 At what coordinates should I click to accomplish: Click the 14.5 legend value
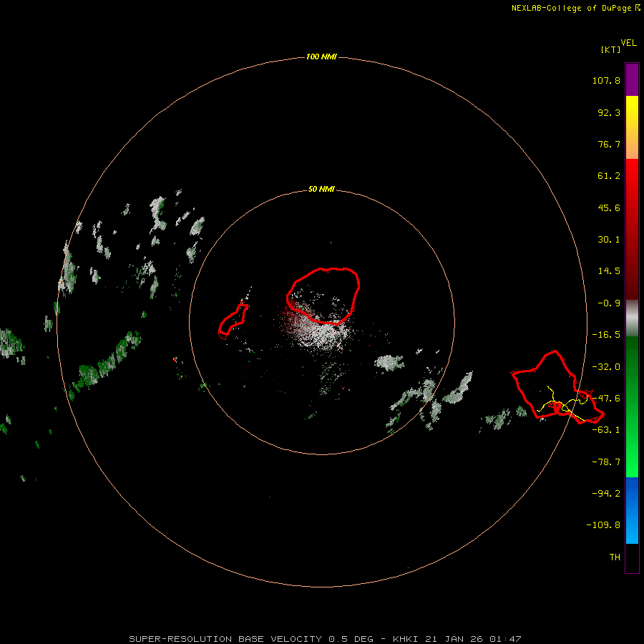pos(609,271)
